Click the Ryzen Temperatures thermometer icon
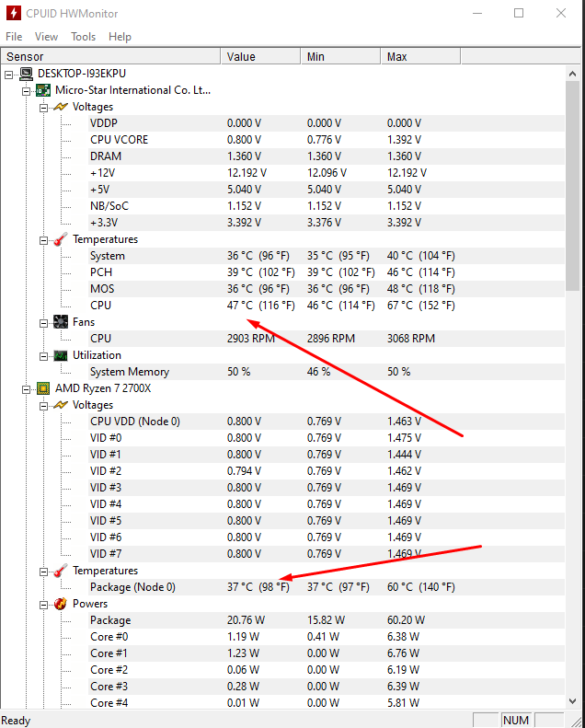The height and width of the screenshot is (728, 585). pos(61,571)
